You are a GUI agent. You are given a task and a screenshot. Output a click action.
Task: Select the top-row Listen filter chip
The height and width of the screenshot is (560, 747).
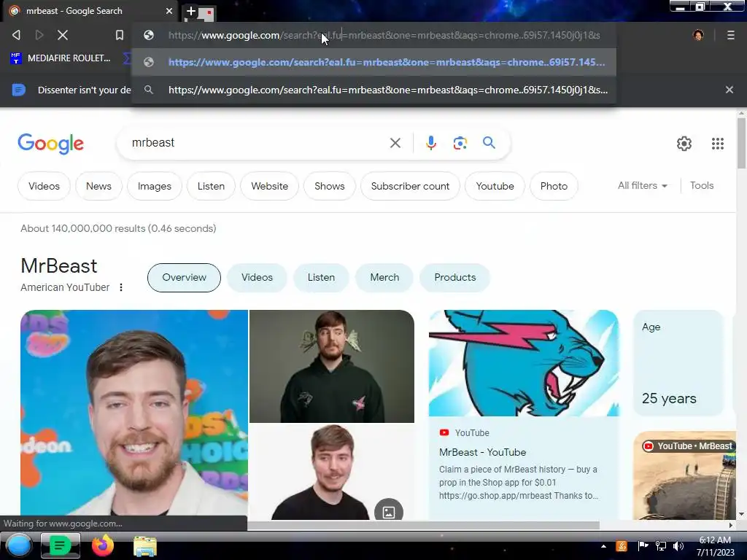pos(211,186)
